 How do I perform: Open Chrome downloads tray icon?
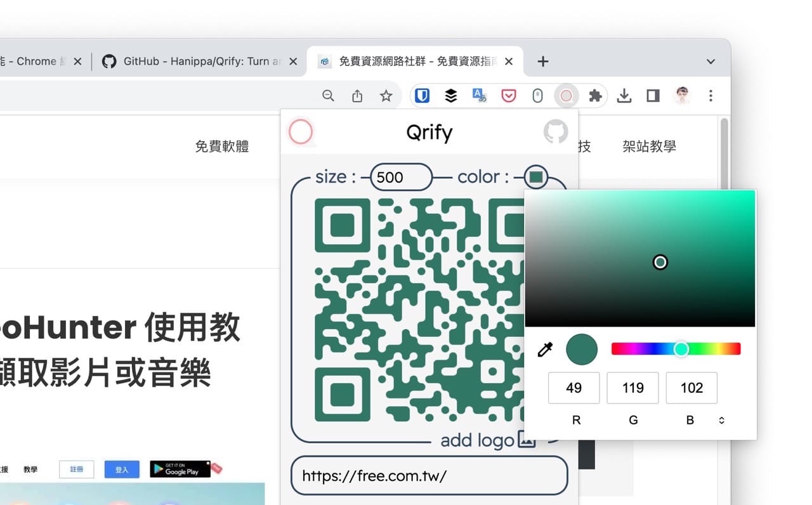tap(624, 96)
